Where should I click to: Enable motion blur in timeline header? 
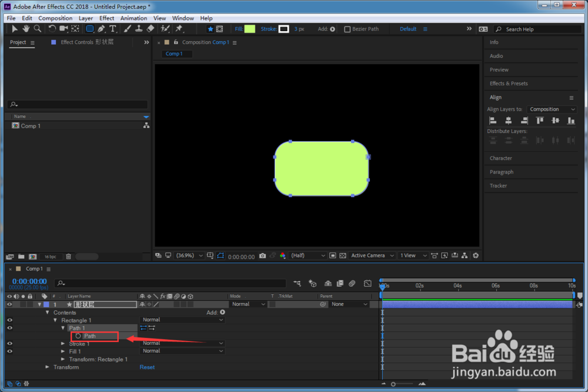[x=352, y=284]
